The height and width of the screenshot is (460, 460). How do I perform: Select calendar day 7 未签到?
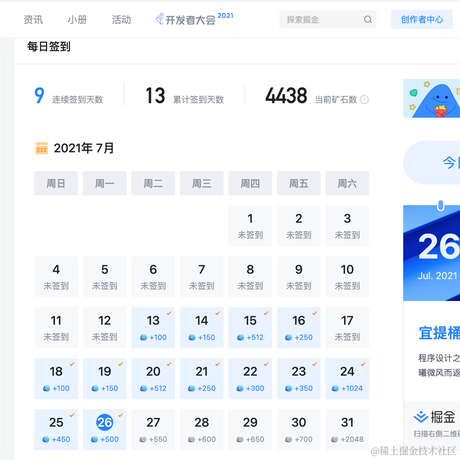[202, 277]
